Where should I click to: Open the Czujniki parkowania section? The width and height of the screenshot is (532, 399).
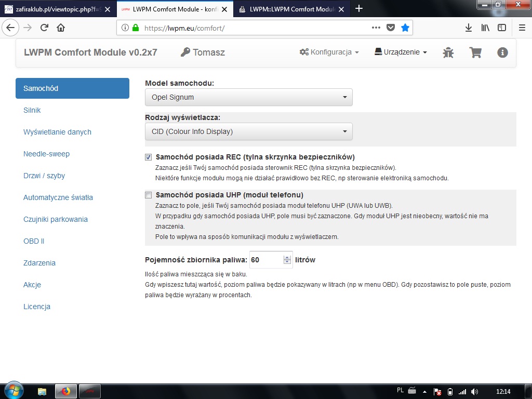click(x=56, y=219)
